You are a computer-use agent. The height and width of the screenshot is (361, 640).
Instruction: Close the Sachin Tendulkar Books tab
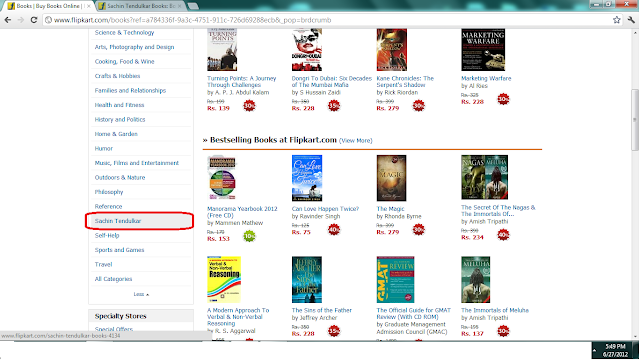click(180, 6)
